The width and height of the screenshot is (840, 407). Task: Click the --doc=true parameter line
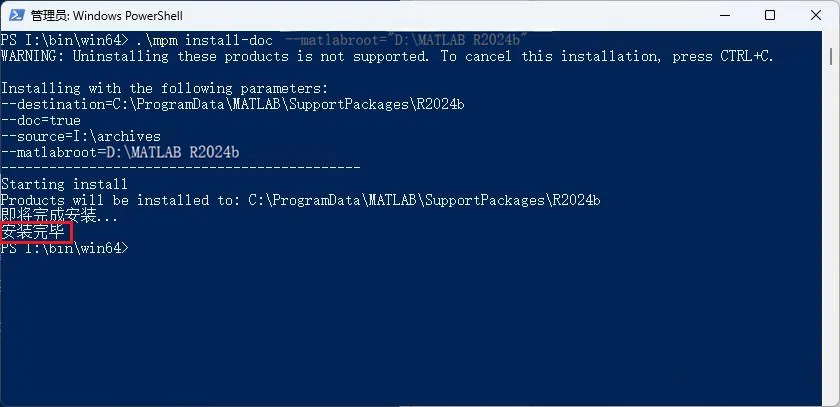tap(41, 120)
